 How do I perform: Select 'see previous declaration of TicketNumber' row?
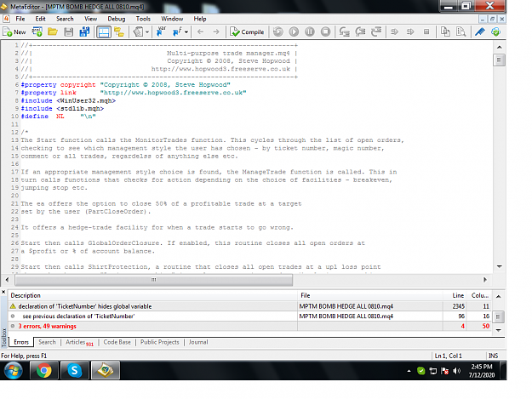[249, 316]
